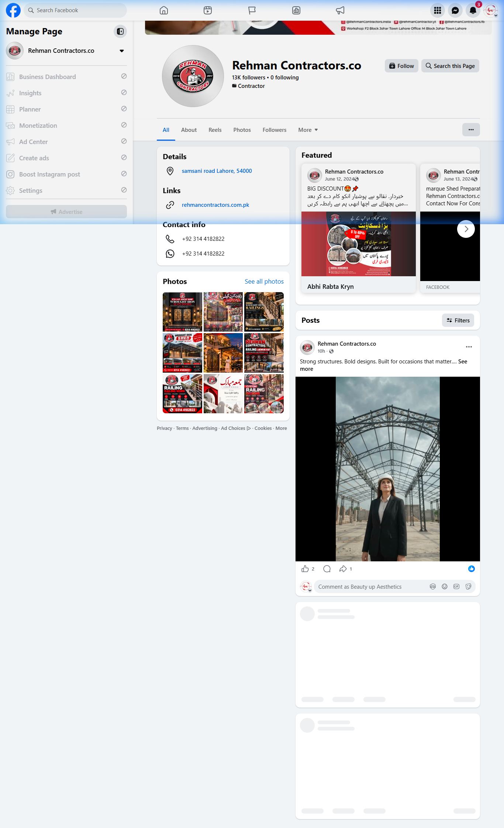
Task: Open the Privacy footer link
Action: [x=165, y=428]
